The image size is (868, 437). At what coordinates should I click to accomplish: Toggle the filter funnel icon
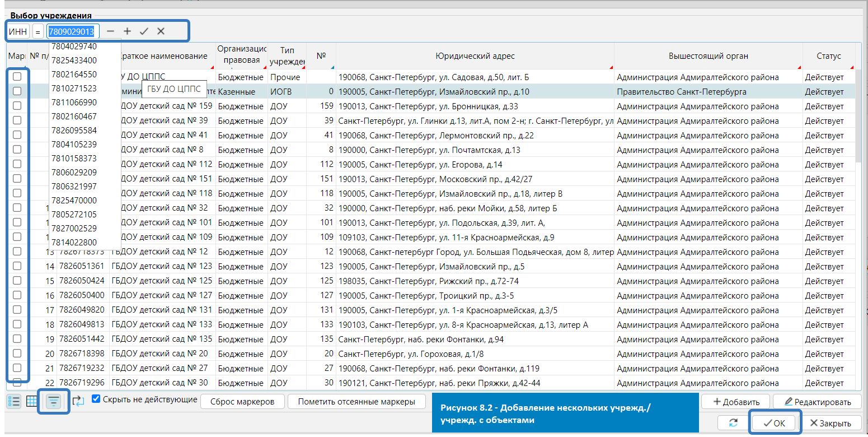54,401
